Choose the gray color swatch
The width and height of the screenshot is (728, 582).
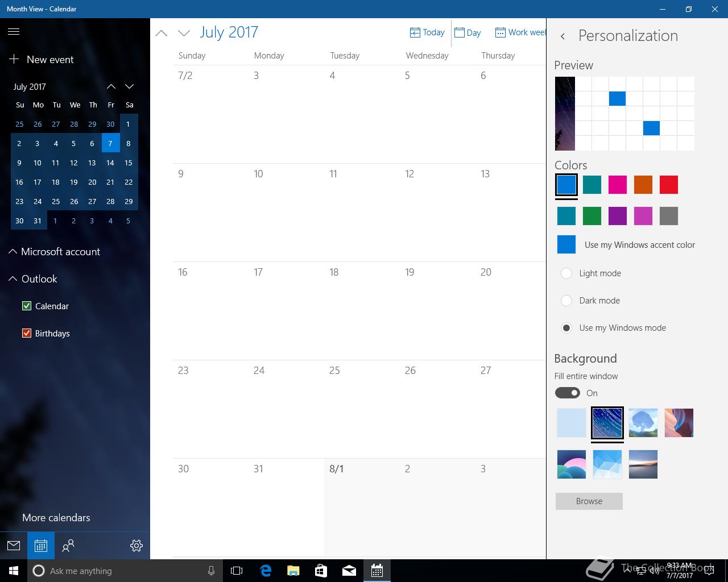(x=669, y=216)
